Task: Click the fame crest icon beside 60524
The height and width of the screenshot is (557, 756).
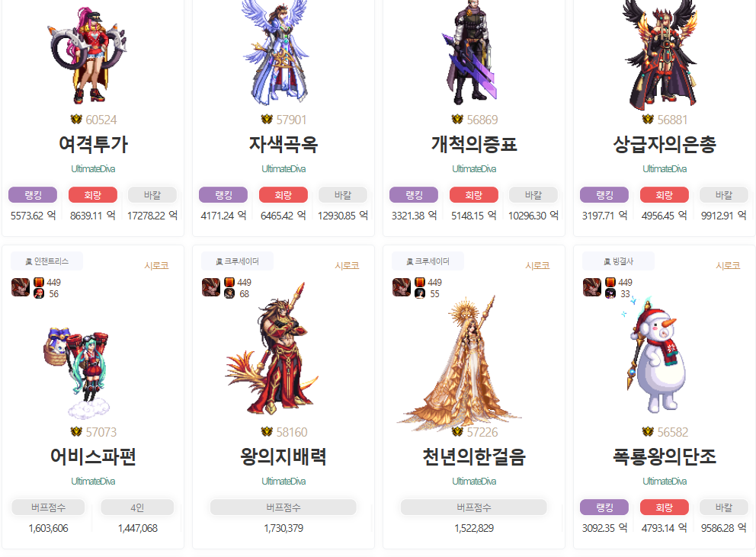Action: click(x=76, y=119)
